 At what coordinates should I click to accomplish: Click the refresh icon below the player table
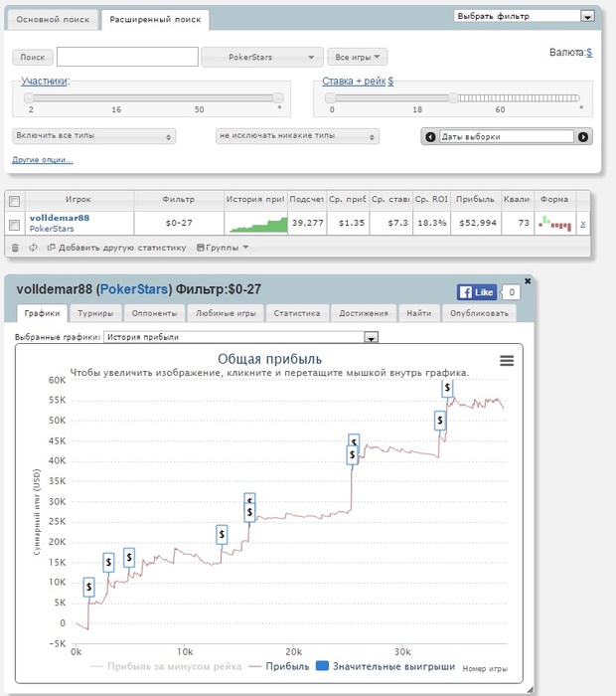(x=33, y=248)
